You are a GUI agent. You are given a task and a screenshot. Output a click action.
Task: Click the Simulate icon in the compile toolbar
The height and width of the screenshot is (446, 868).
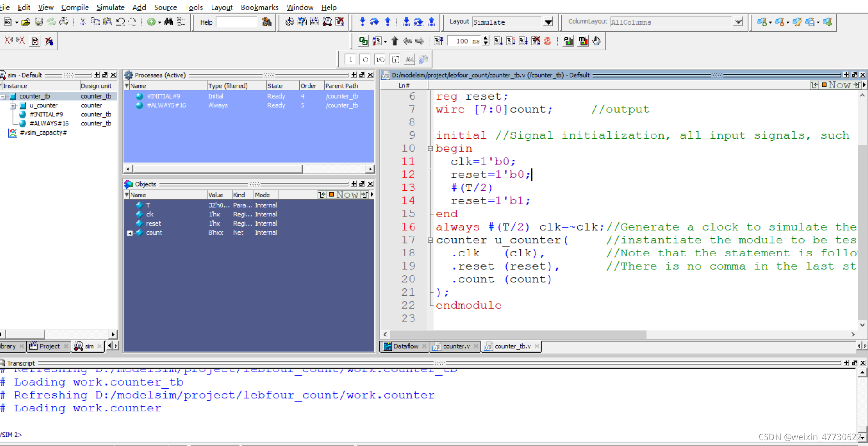[x=327, y=22]
